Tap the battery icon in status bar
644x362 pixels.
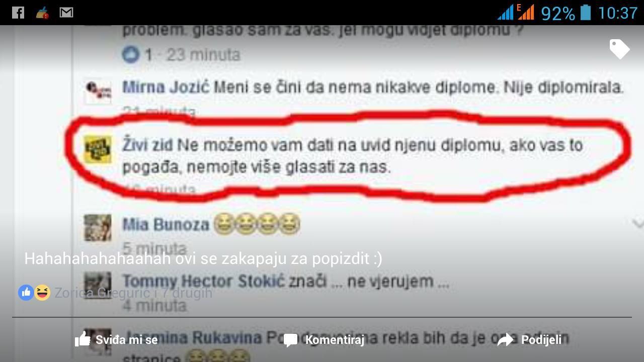click(586, 12)
